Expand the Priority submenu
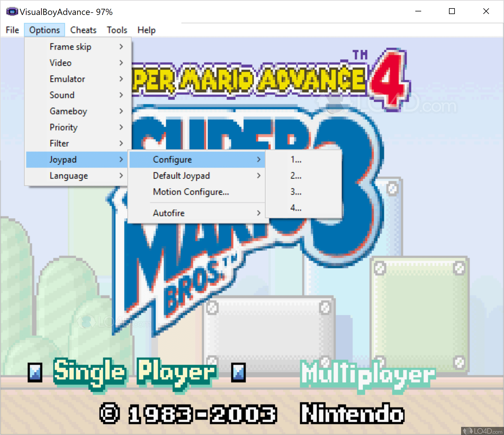This screenshot has width=504, height=435. pos(64,127)
